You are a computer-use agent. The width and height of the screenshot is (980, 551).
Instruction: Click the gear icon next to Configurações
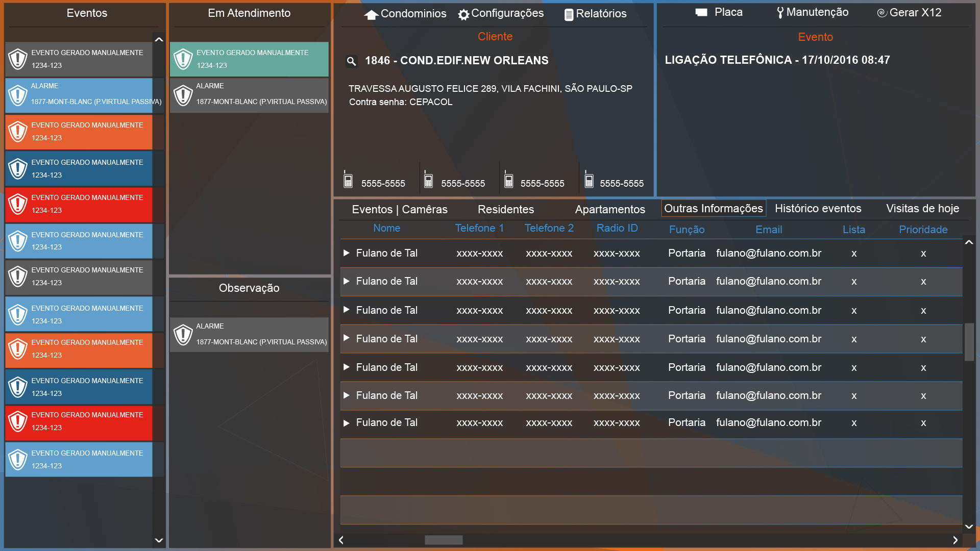pyautogui.click(x=463, y=15)
